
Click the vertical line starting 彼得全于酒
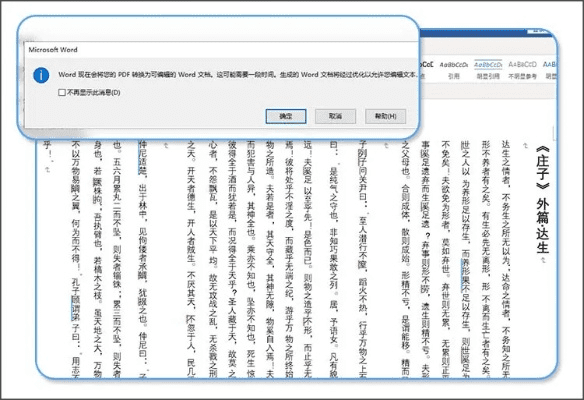232,259
